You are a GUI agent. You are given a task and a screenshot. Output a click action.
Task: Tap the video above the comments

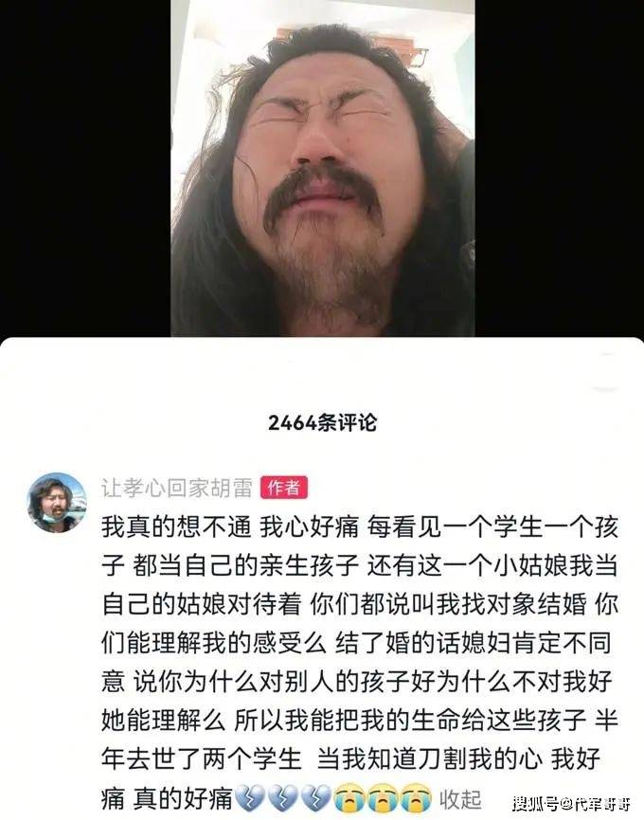[323, 168]
